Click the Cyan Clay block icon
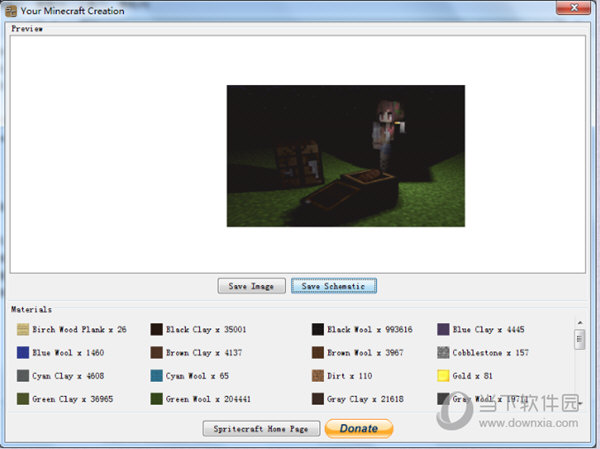600x449 pixels. click(23, 376)
